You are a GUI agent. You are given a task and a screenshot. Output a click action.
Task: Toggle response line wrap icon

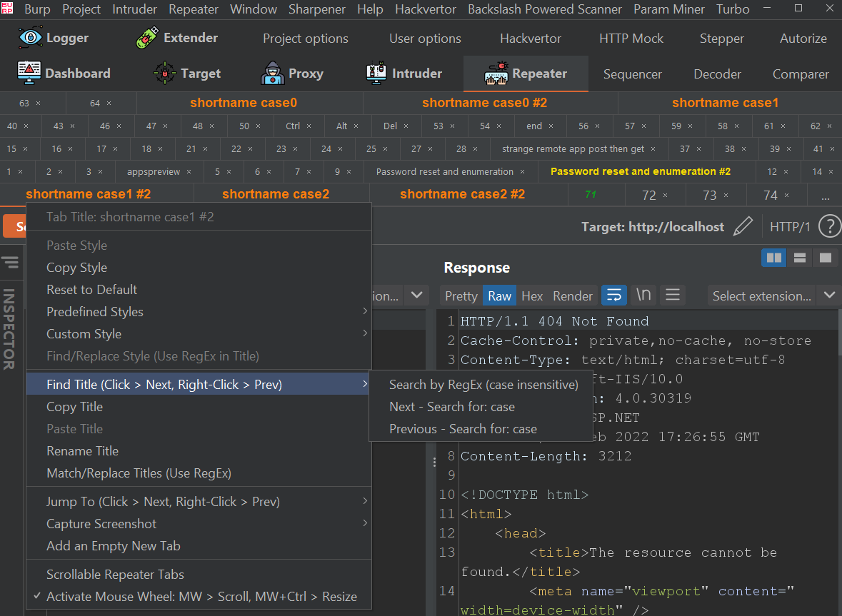point(613,295)
